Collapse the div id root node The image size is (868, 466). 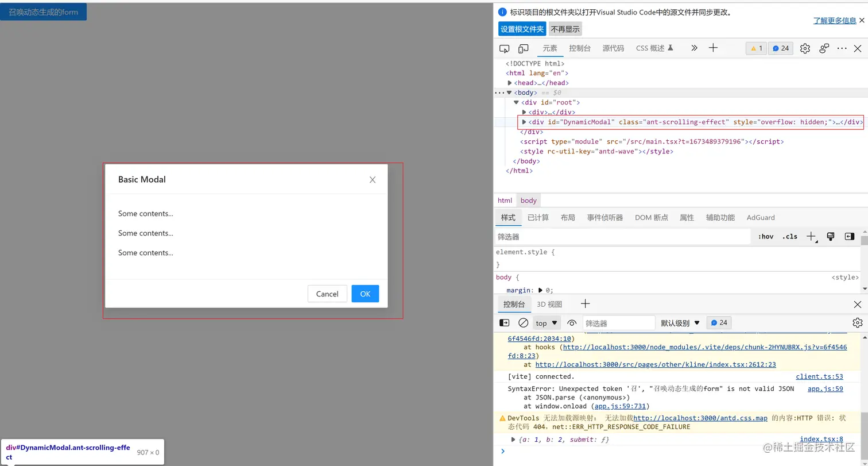coord(516,102)
